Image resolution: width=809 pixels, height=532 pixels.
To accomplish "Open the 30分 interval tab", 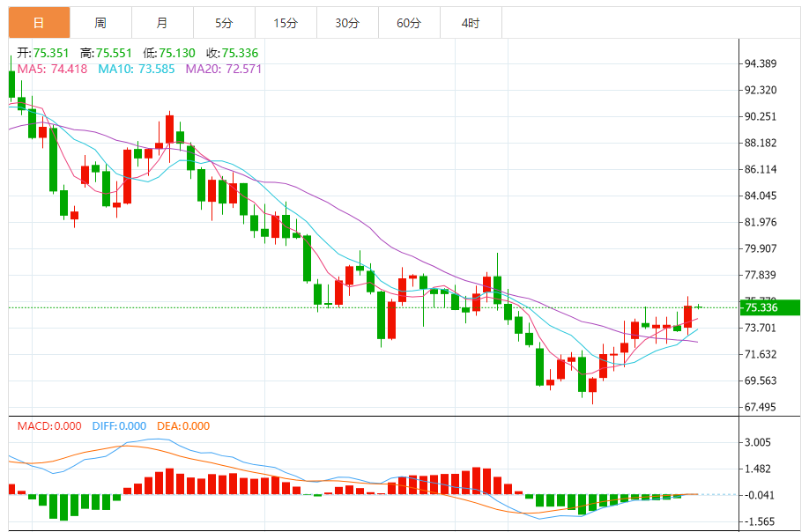I will [347, 23].
